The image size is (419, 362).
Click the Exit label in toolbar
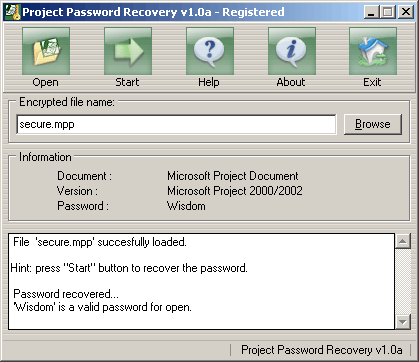372,82
